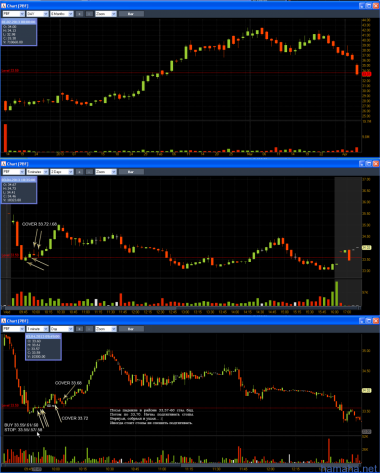Open the Daily interval dropdown in top chart
Image resolution: width=380 pixels, height=473 pixels.
[x=37, y=14]
